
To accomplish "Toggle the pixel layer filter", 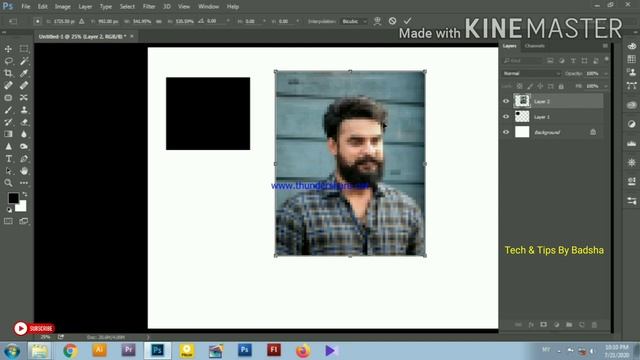I will click(550, 61).
